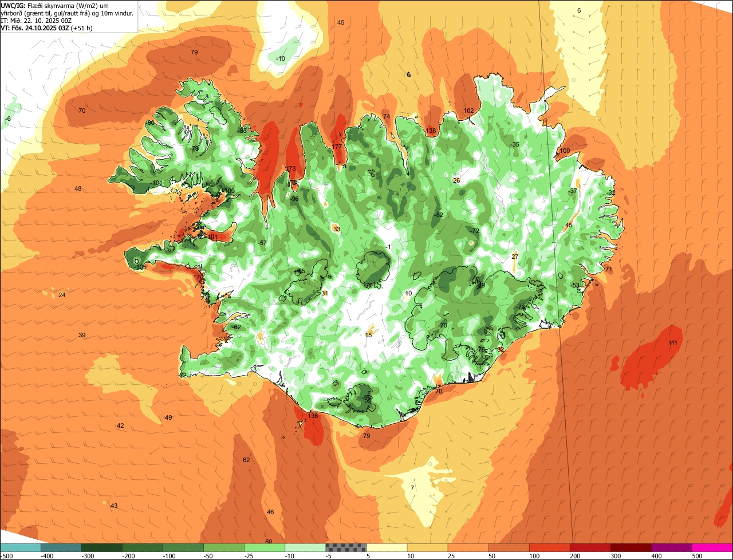Screen dimensions: 733x560
Task: Click the map value "101" in Westfjords
Action: pyautogui.click(x=157, y=183)
